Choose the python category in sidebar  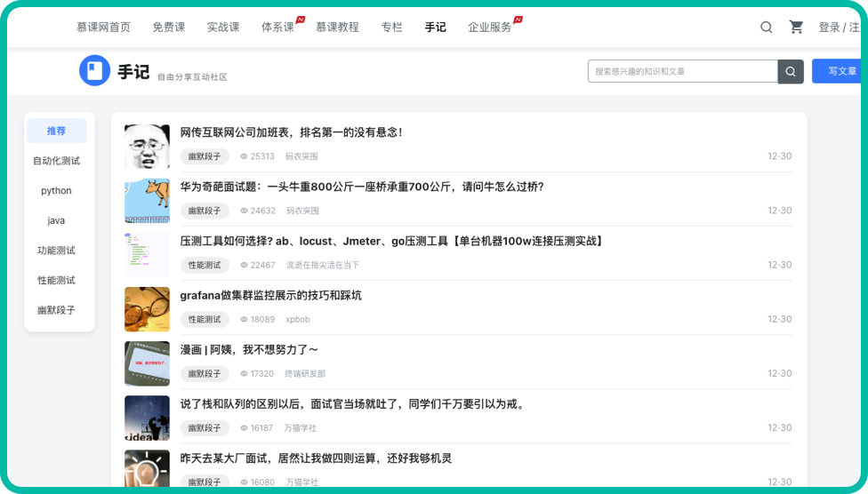click(x=56, y=191)
